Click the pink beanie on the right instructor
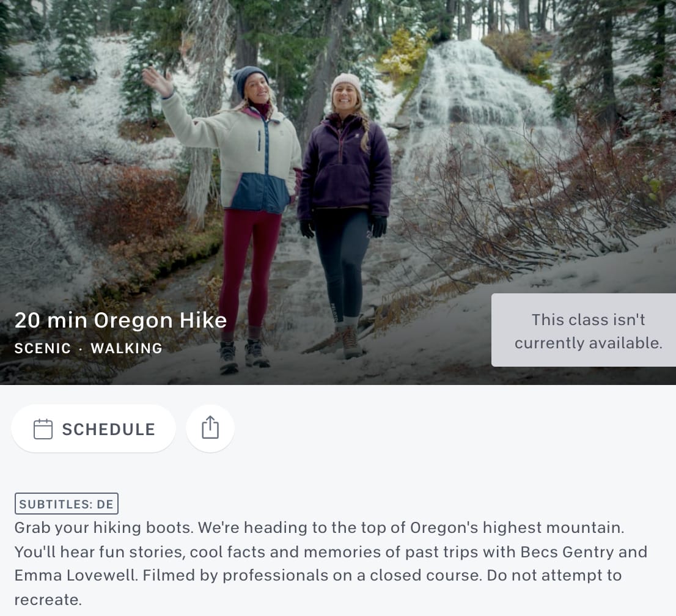Screen dimensions: 676x616 pyautogui.click(x=346, y=83)
